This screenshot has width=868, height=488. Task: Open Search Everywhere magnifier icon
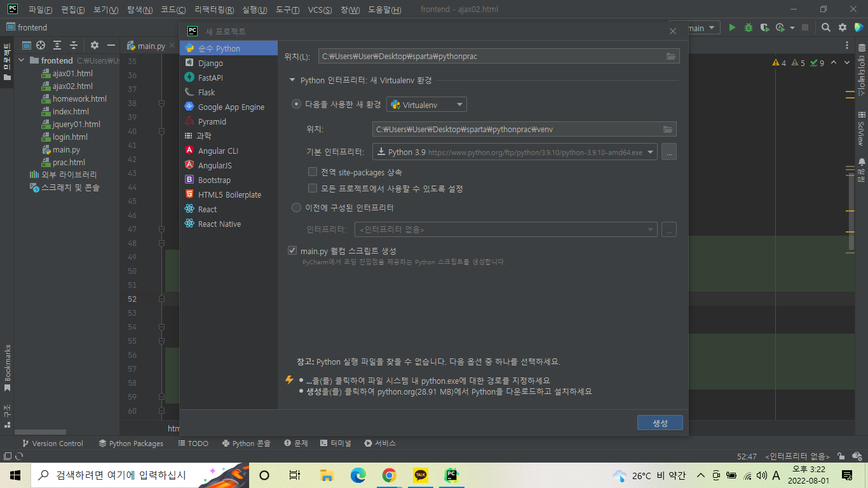tap(825, 27)
